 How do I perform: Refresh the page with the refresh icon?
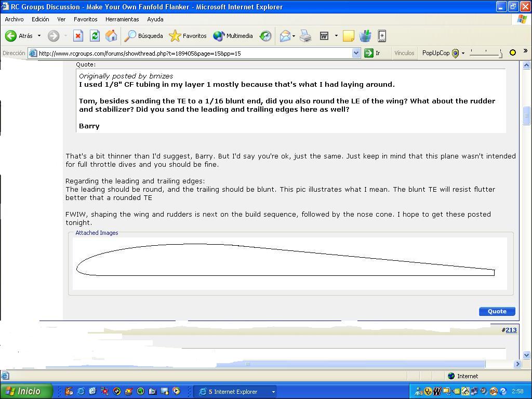click(x=95, y=36)
